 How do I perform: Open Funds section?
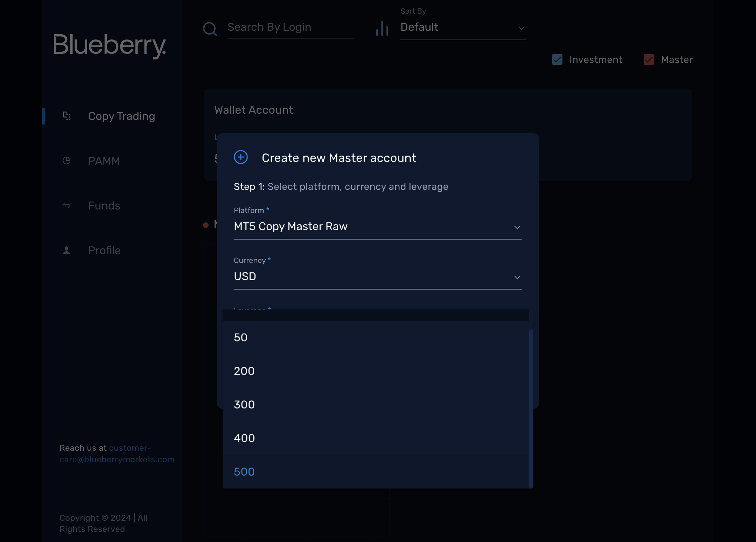click(x=104, y=206)
